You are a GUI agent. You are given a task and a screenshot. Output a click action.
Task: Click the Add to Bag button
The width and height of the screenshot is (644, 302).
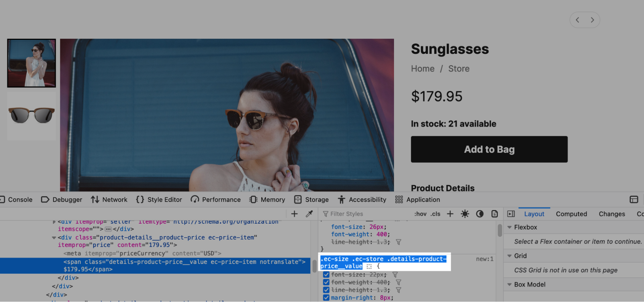click(489, 149)
